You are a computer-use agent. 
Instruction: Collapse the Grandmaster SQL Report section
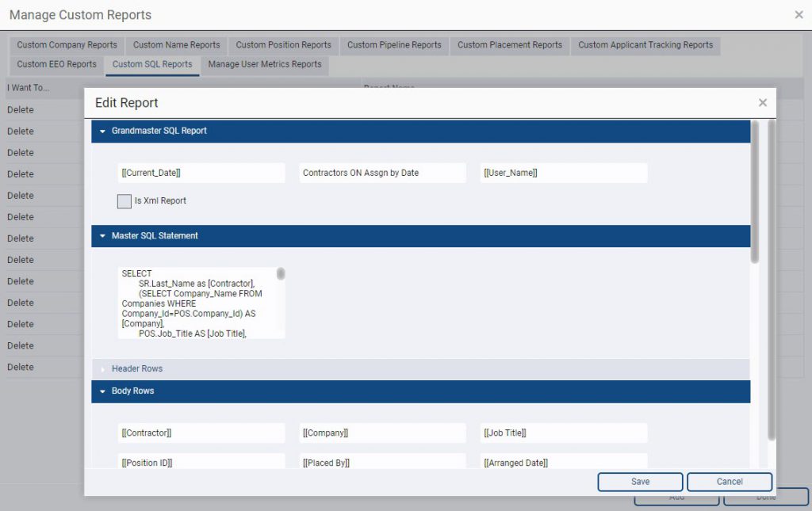pos(420,131)
